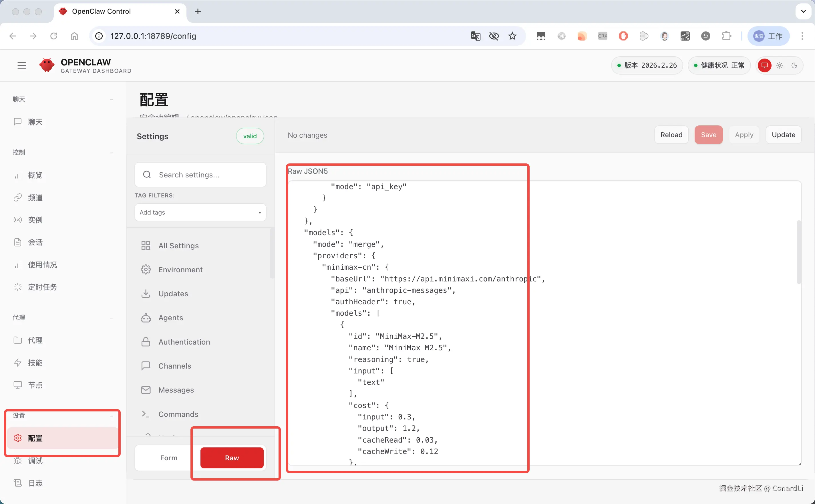
Task: Select the Authentication settings category
Action: (x=184, y=342)
